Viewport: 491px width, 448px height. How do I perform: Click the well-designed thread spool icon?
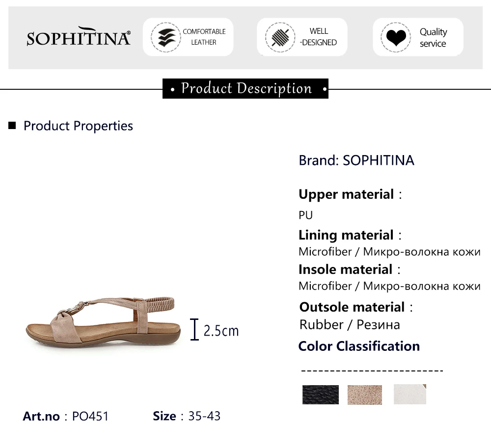pos(280,37)
